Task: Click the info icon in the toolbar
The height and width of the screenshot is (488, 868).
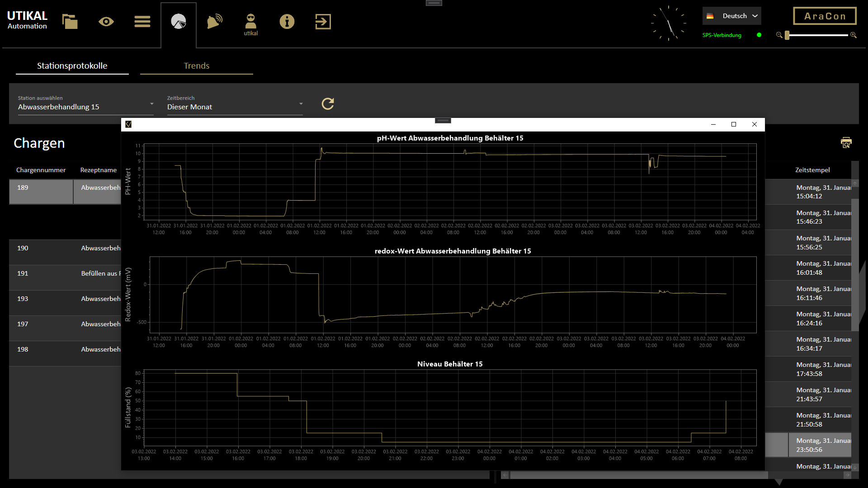Action: [287, 21]
